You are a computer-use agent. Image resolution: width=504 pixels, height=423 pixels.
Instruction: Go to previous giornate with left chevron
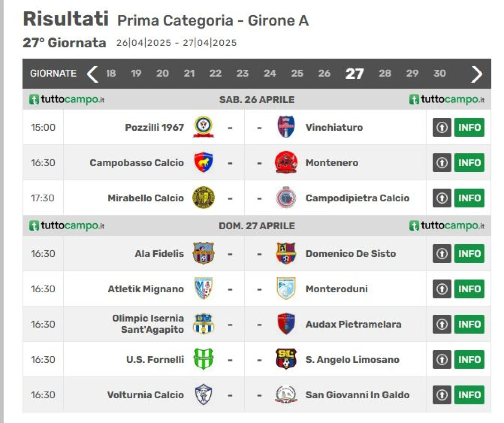click(x=93, y=74)
